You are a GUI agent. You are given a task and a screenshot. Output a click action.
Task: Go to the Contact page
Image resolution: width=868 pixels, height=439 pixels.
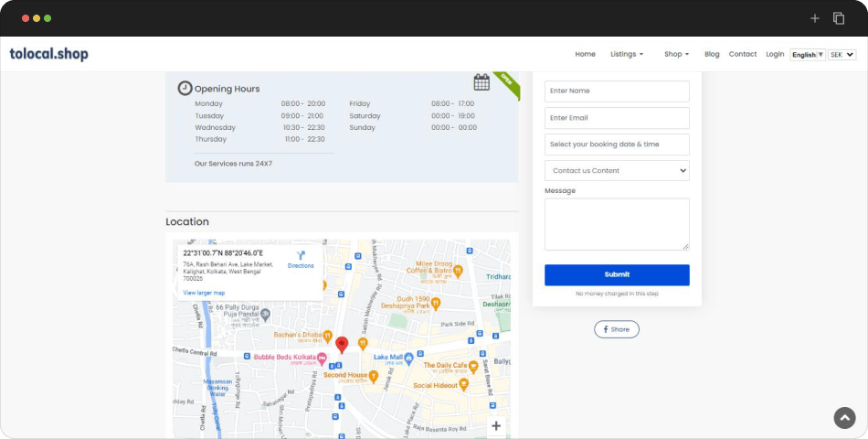[742, 54]
